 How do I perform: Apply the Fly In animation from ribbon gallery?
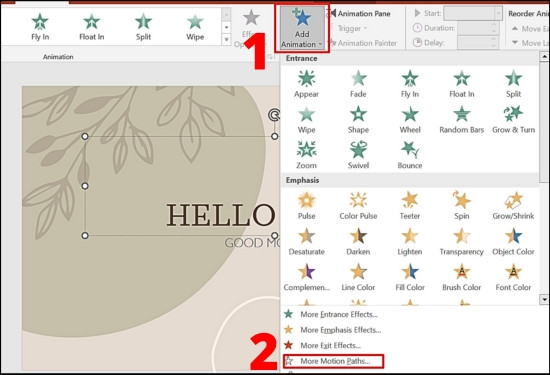(40, 27)
